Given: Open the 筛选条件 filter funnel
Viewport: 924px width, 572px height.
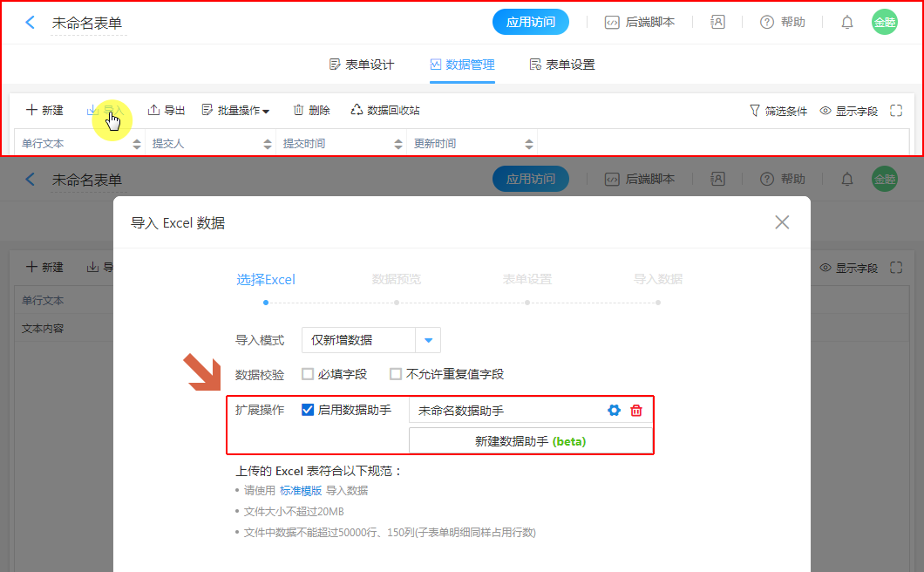Looking at the screenshot, I should [755, 112].
